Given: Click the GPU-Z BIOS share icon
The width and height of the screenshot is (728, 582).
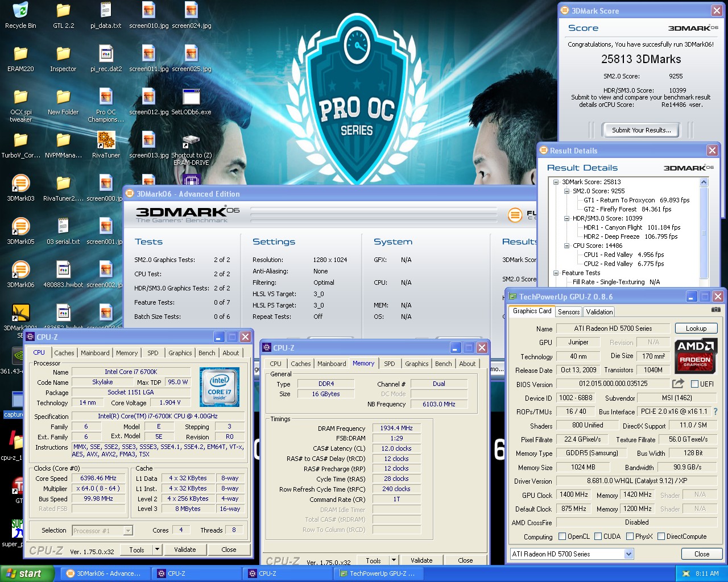Looking at the screenshot, I should [678, 384].
